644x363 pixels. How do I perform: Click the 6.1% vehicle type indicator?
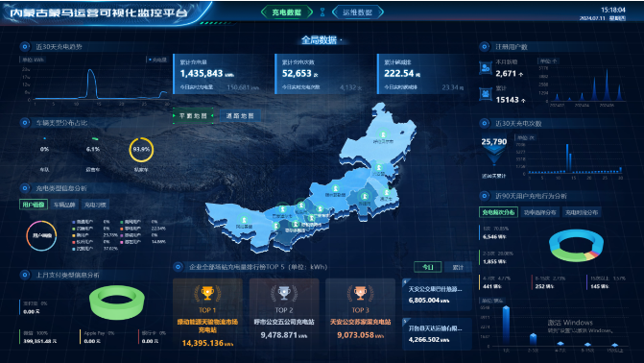click(x=93, y=149)
